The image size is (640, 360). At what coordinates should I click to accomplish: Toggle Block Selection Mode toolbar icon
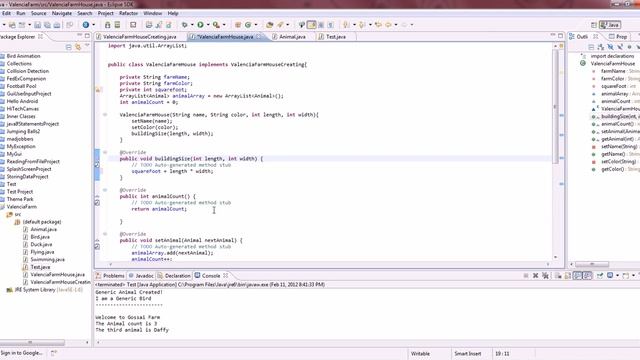pos(321,25)
